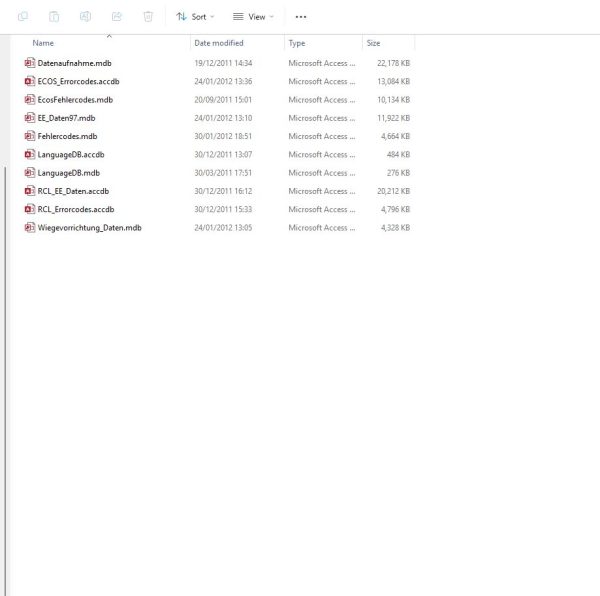Click the Rename icon in toolbar

coord(85,16)
